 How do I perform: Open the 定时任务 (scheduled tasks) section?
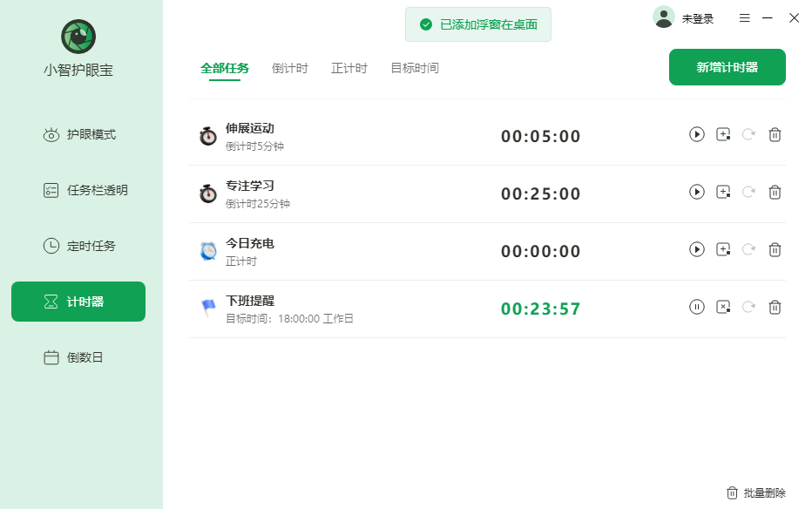coord(78,245)
